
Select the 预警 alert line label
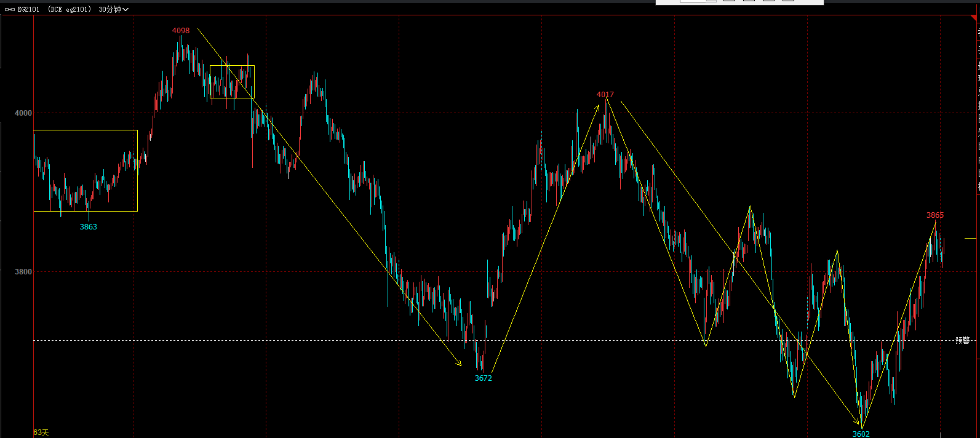click(x=963, y=340)
